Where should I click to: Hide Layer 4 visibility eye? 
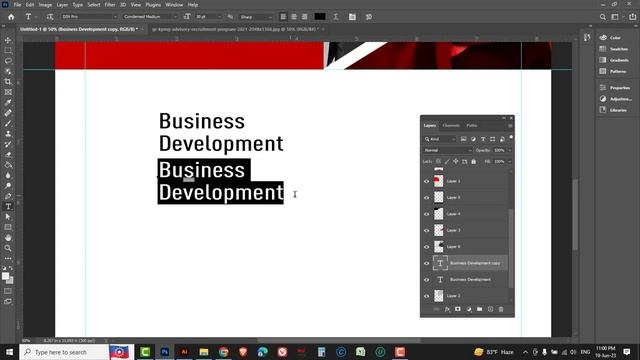427,214
